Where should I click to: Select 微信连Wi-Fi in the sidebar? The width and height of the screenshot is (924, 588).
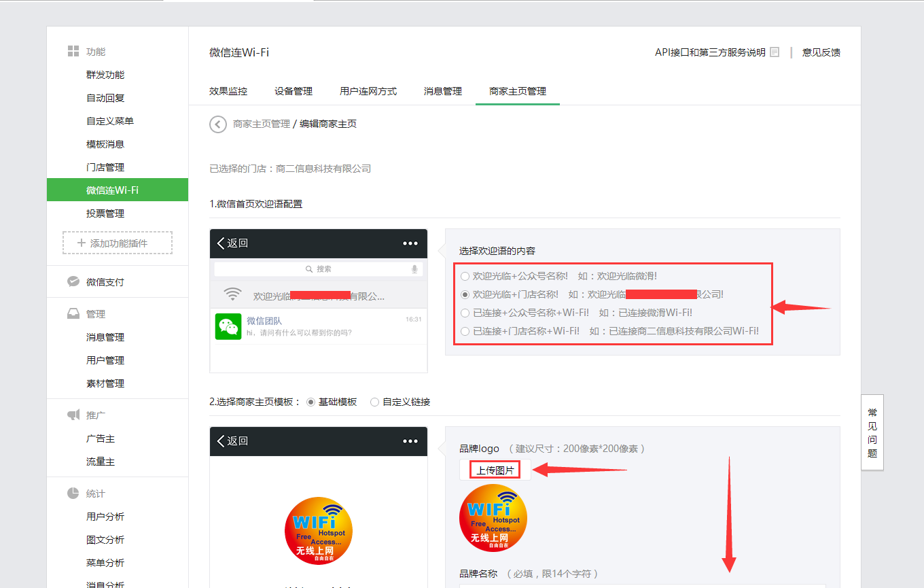[118, 190]
